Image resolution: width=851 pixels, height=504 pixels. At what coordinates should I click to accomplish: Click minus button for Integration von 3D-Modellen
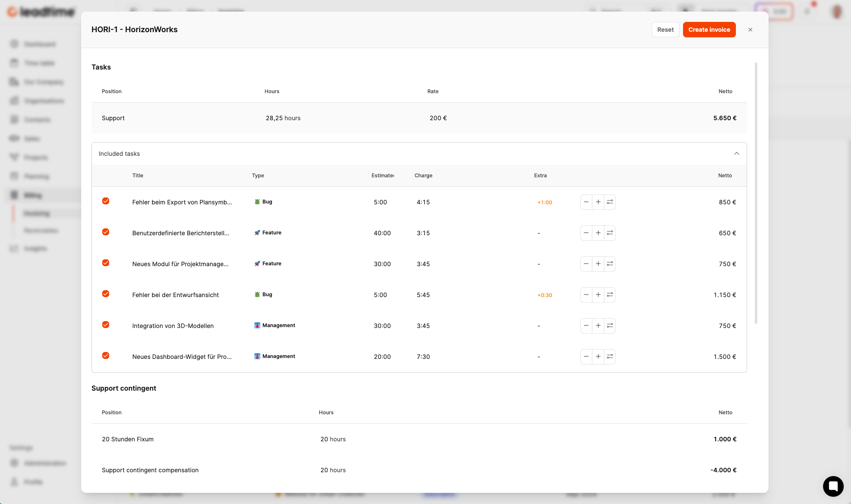click(586, 326)
